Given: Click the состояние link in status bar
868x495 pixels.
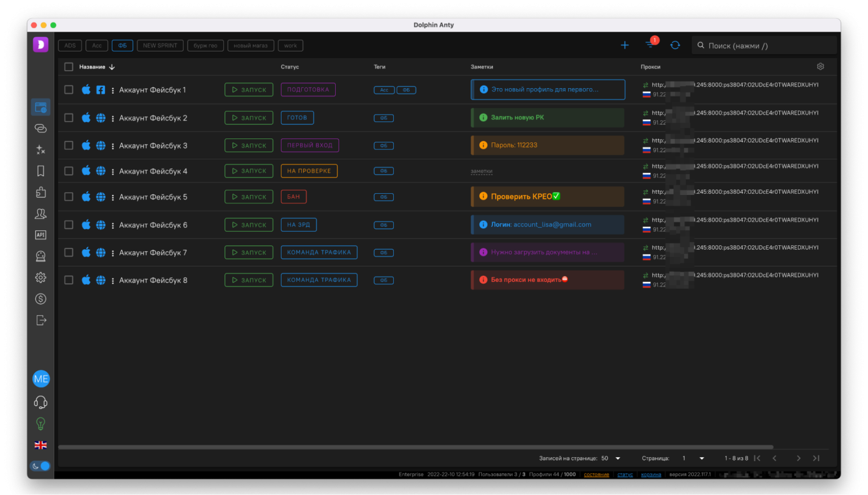Looking at the screenshot, I should pos(596,475).
